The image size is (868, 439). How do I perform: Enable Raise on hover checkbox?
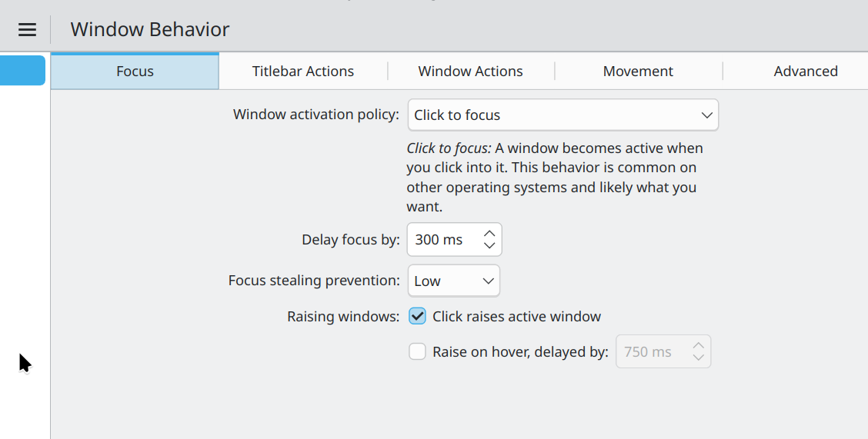point(417,352)
